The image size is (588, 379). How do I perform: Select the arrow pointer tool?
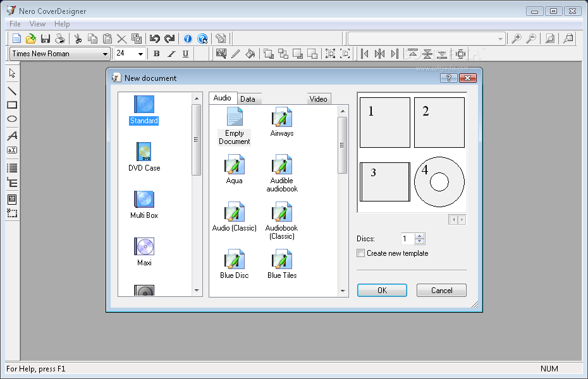point(12,73)
